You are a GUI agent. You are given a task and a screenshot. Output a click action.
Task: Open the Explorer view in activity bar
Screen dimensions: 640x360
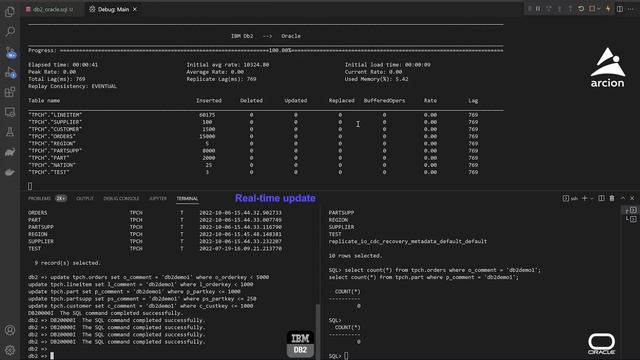coord(10,11)
